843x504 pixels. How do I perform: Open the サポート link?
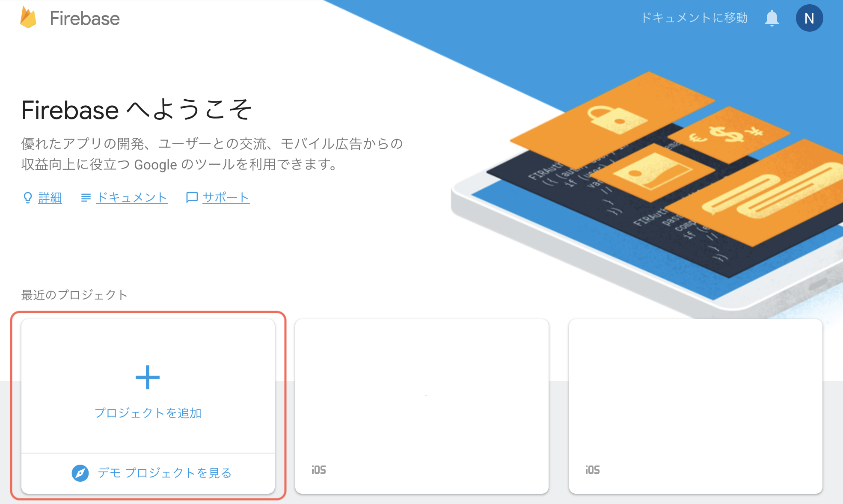tap(226, 198)
